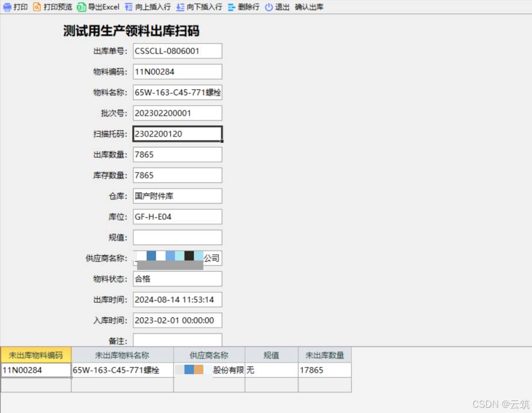532x413 pixels.
Task: Click the Delete row (删除行) icon
Action: tap(232, 7)
